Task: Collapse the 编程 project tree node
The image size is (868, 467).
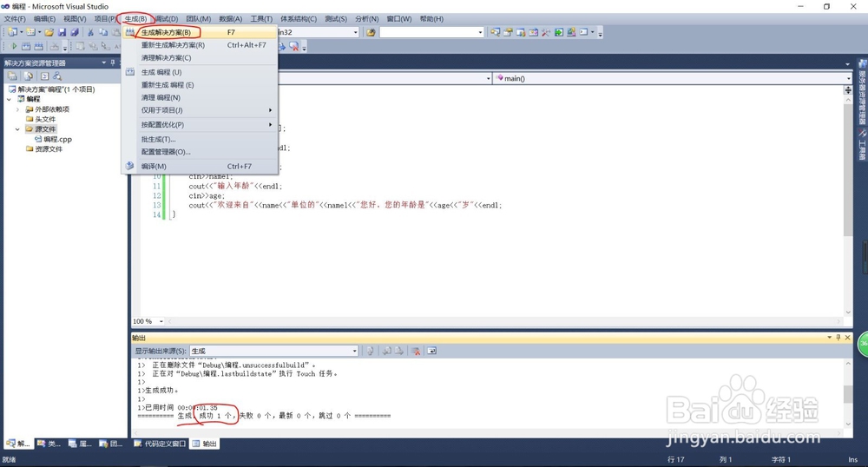Action: pyautogui.click(x=9, y=99)
